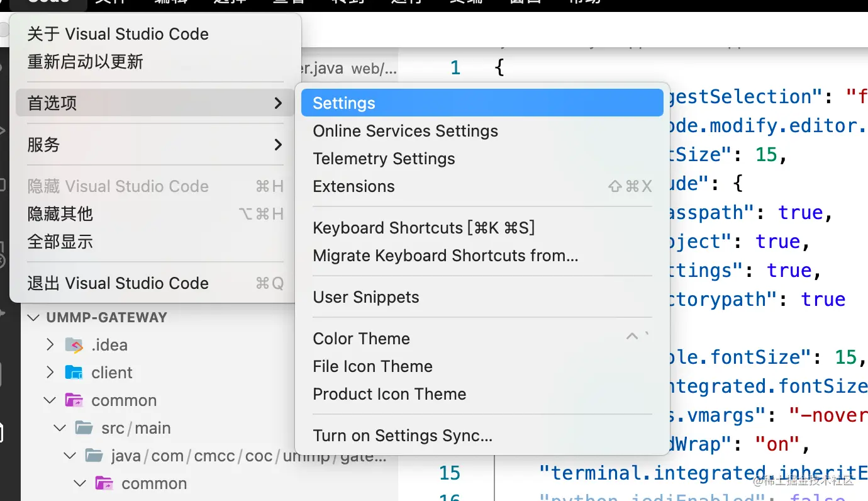868x501 pixels.
Task: Click the java/com/cmcc folder icon
Action: pyautogui.click(x=94, y=454)
